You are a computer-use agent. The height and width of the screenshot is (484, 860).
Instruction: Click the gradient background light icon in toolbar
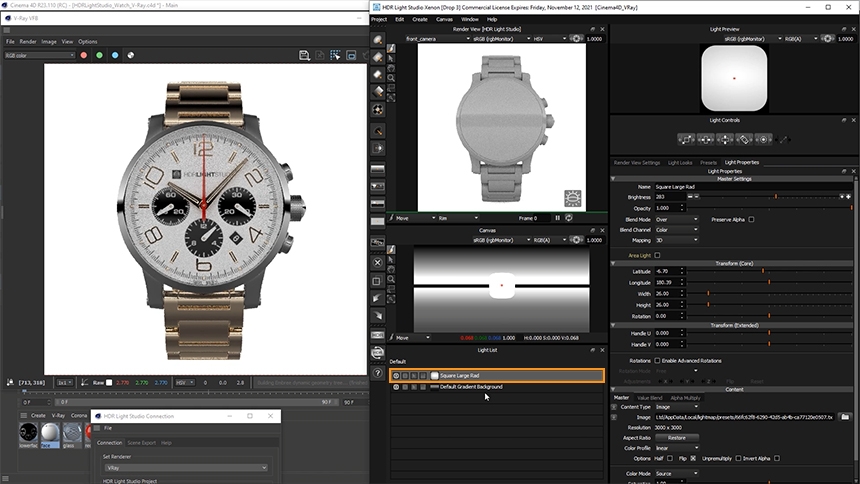[377, 168]
